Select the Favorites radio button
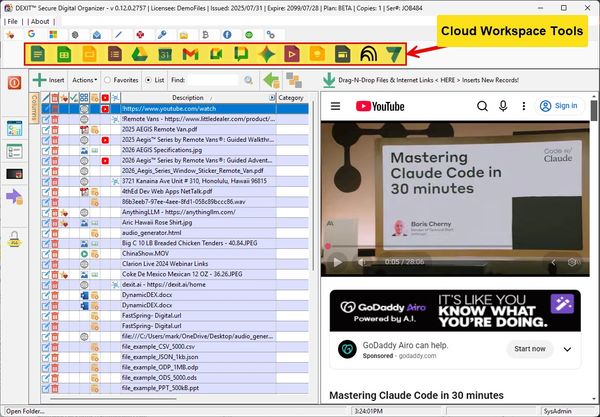Screen dimensions: 600x417 click(x=109, y=80)
